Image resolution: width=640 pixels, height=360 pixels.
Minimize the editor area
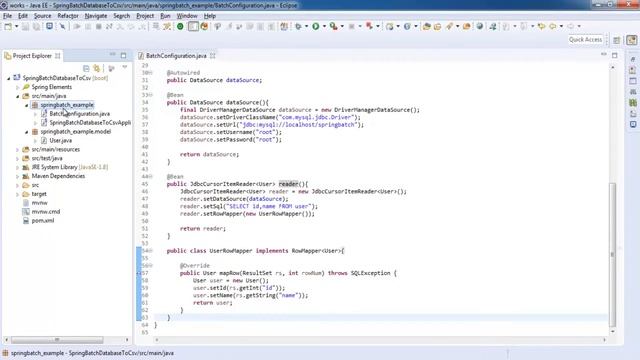[x=604, y=54]
